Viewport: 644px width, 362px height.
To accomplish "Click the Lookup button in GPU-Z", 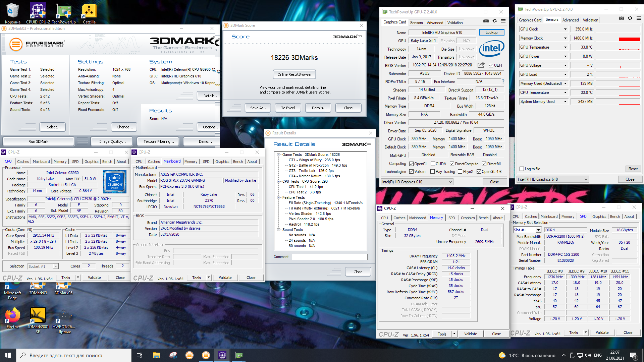I will (491, 33).
